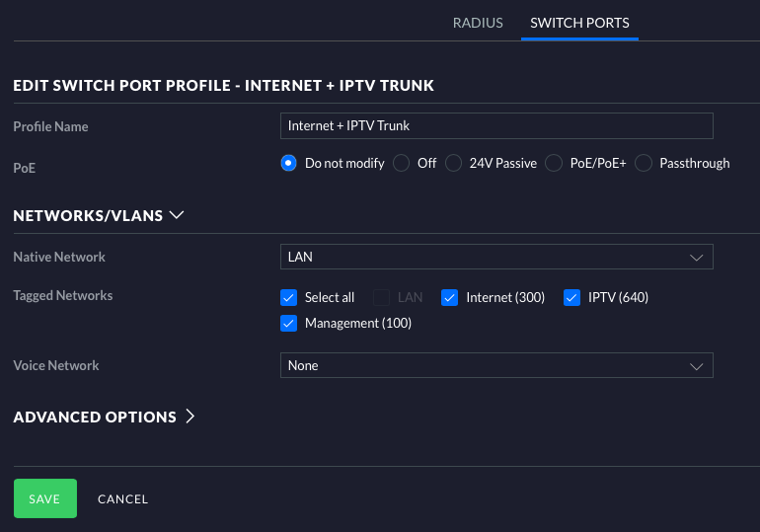Open the SWITCH PORTS tab
This screenshot has height=532, width=760.
(579, 23)
